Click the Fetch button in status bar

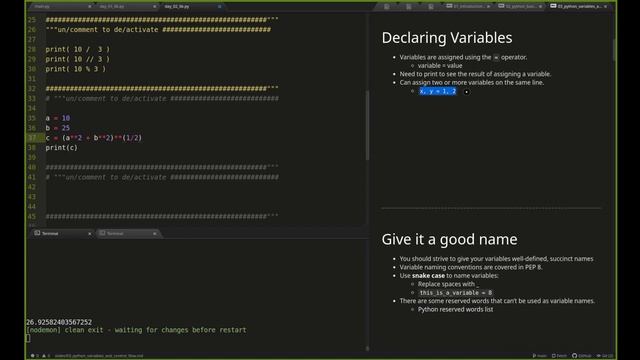(x=559, y=356)
